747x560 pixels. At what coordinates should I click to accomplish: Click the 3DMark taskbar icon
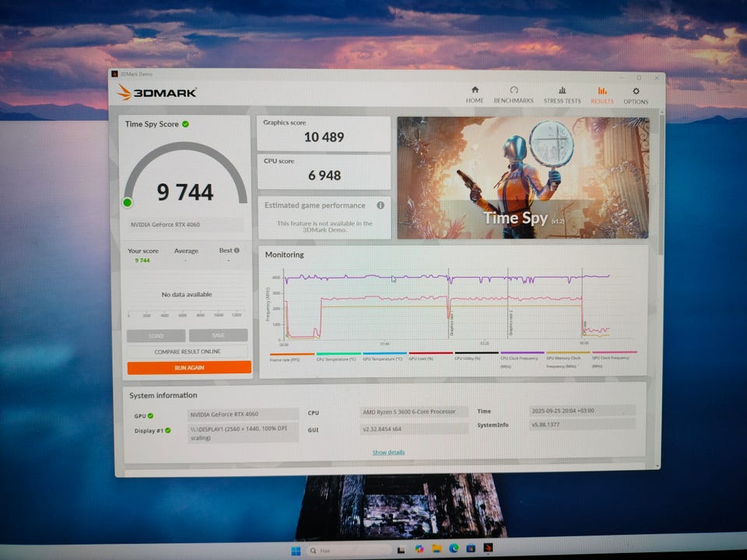tap(488, 548)
